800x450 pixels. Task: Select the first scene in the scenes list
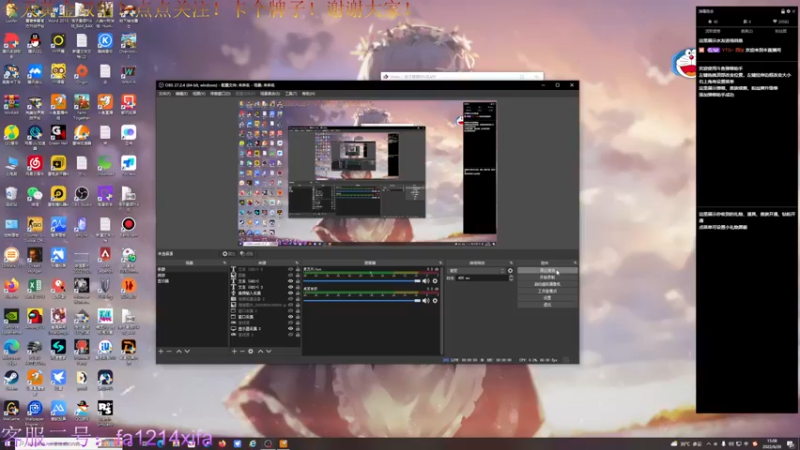click(192, 269)
